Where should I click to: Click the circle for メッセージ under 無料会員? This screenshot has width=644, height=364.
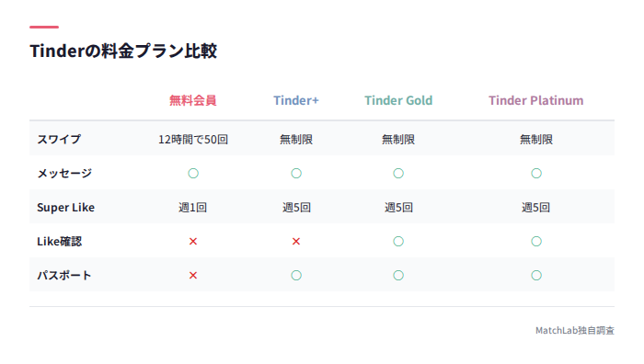[x=193, y=173]
